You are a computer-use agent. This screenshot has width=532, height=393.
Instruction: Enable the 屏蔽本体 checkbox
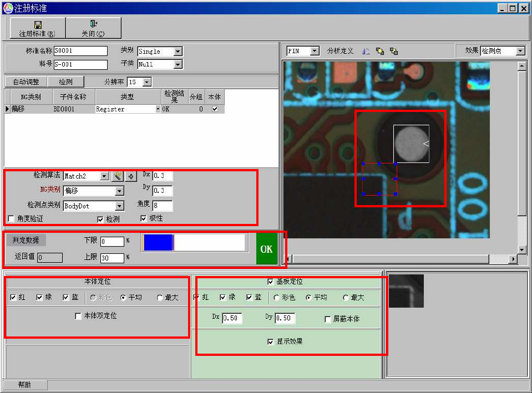point(328,319)
